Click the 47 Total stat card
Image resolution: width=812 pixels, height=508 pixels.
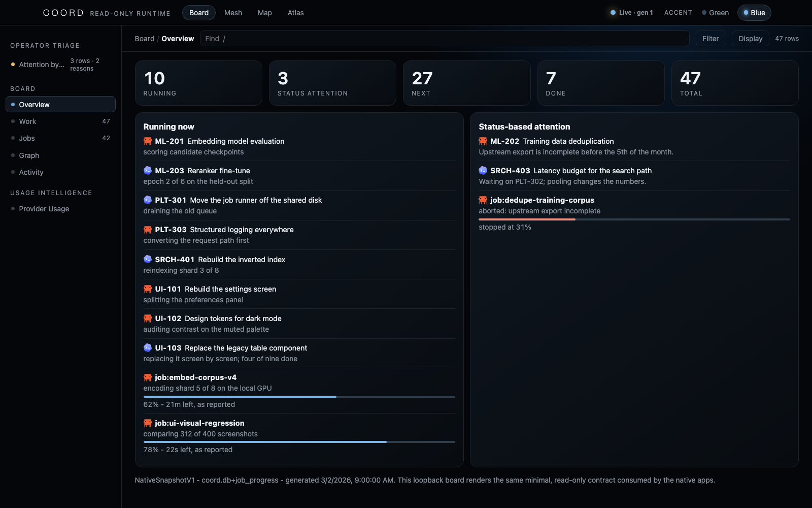tap(735, 83)
